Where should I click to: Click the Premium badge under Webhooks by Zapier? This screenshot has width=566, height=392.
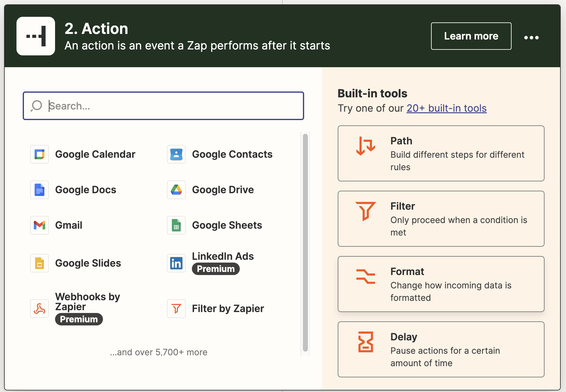click(x=79, y=319)
